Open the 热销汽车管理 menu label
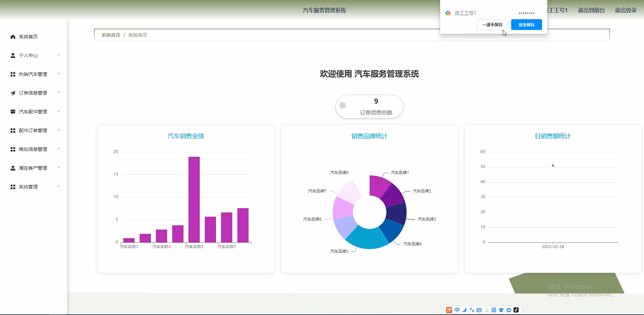644x315 pixels. 33,74
